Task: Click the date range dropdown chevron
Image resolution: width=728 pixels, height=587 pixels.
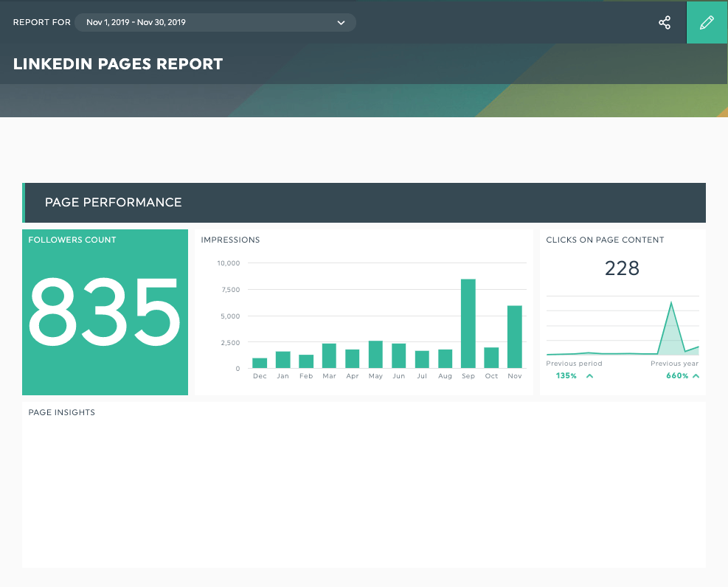Action: [x=341, y=23]
